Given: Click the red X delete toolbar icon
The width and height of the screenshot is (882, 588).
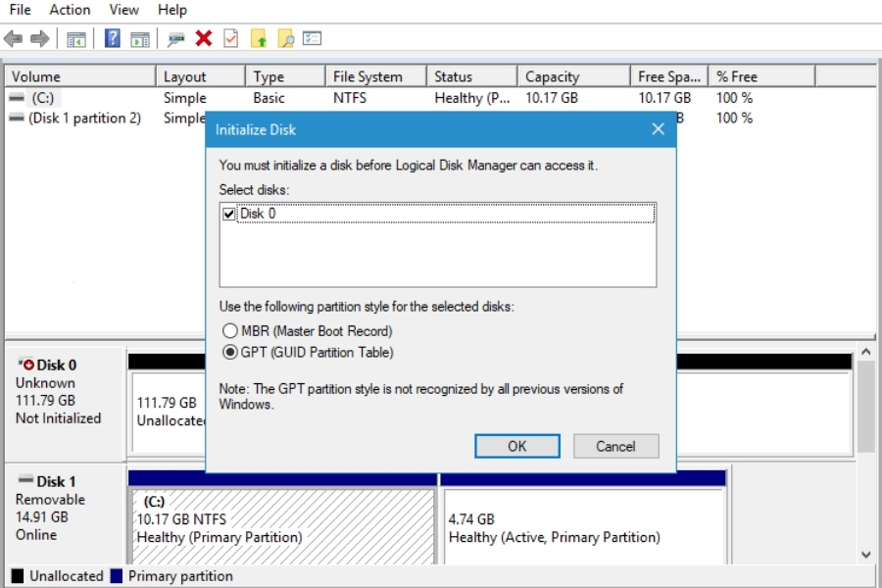Looking at the screenshot, I should pyautogui.click(x=204, y=39).
